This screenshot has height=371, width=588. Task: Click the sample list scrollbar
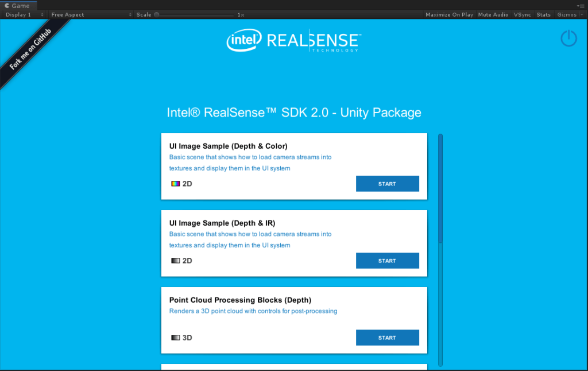(x=440, y=189)
